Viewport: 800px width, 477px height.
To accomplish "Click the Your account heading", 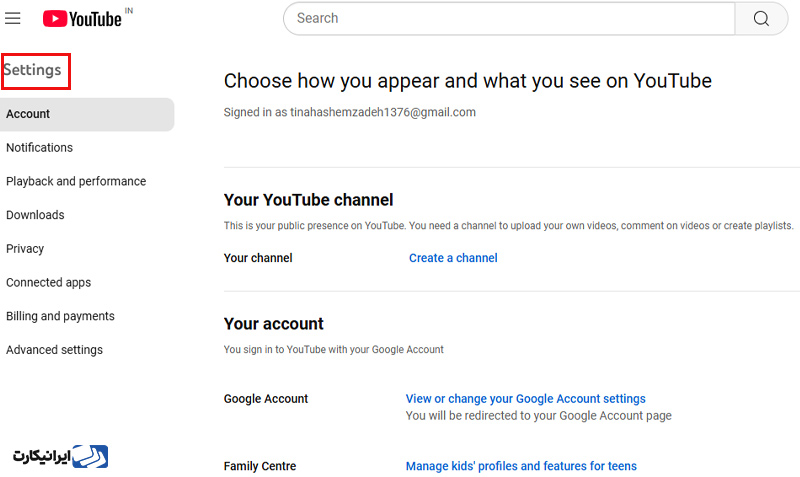I will pyautogui.click(x=273, y=323).
